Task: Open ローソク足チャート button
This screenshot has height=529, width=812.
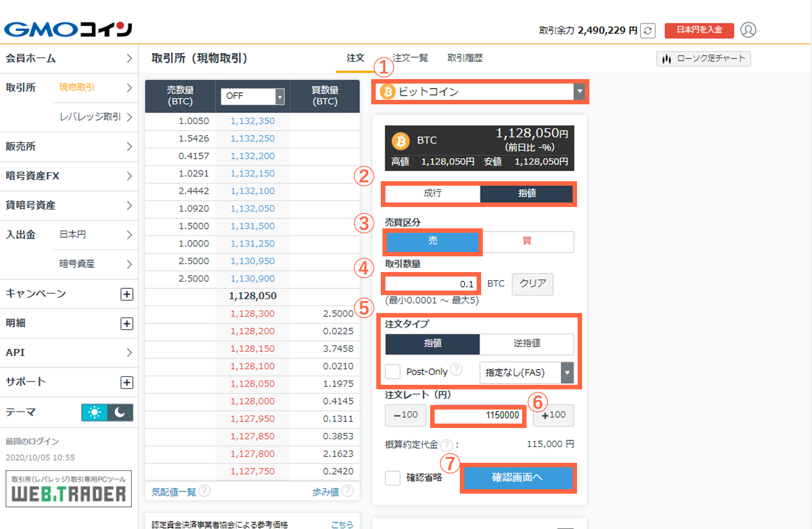Action: click(703, 58)
